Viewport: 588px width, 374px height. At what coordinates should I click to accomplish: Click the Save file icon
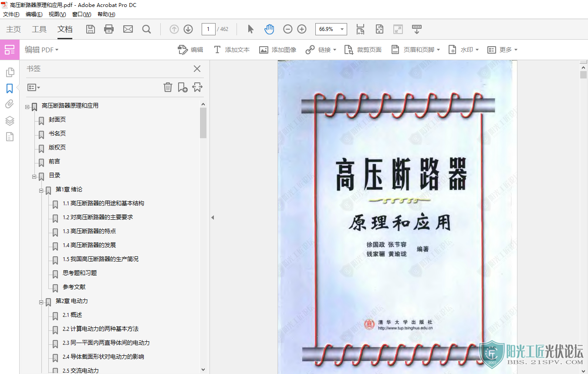(90, 29)
